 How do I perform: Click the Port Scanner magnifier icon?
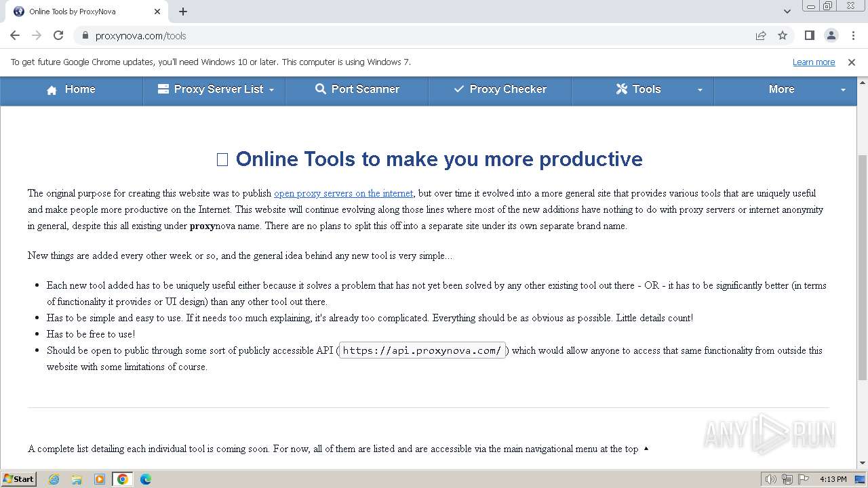point(321,89)
